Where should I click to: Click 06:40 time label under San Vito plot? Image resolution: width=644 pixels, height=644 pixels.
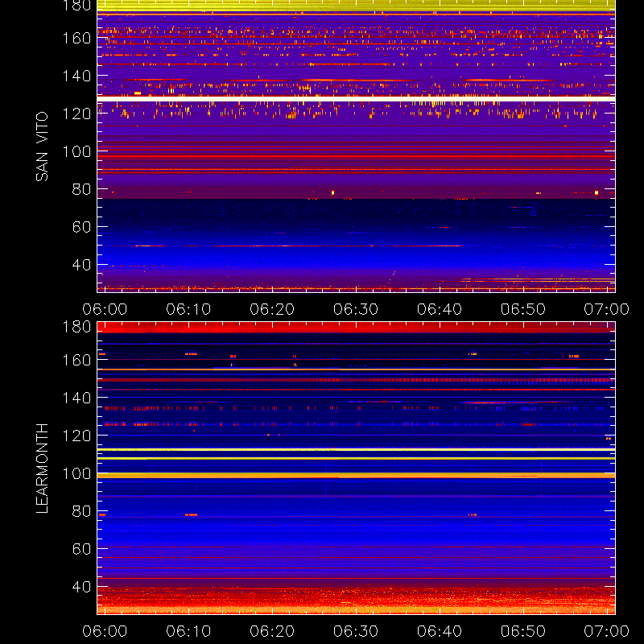[440, 309]
